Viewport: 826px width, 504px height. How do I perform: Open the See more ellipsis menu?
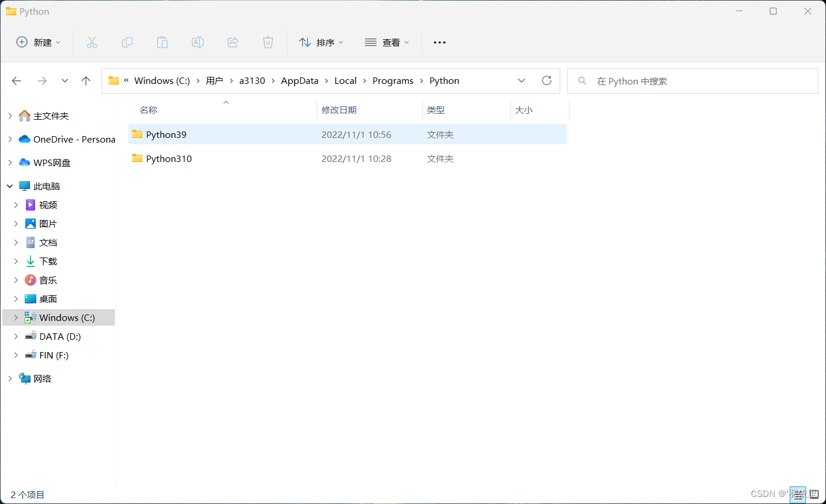pos(439,42)
